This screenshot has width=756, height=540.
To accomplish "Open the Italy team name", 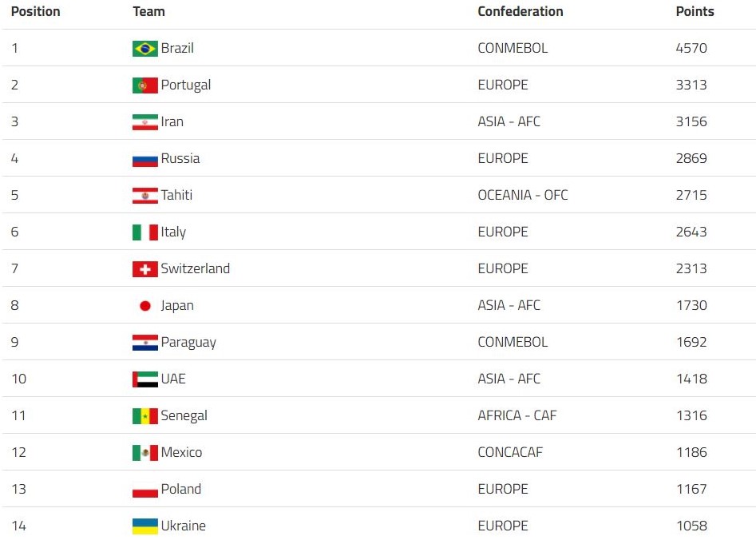I will click(173, 232).
